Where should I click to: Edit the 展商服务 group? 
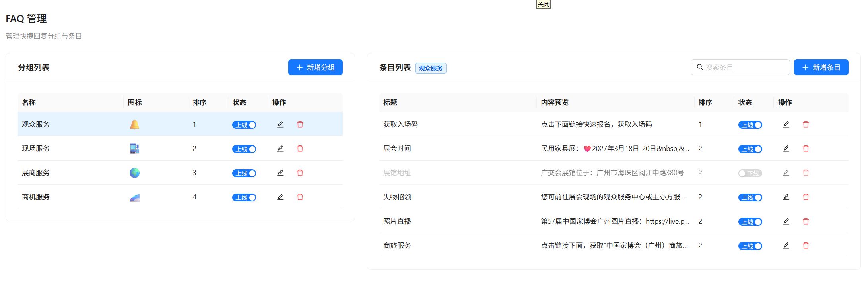pyautogui.click(x=280, y=173)
